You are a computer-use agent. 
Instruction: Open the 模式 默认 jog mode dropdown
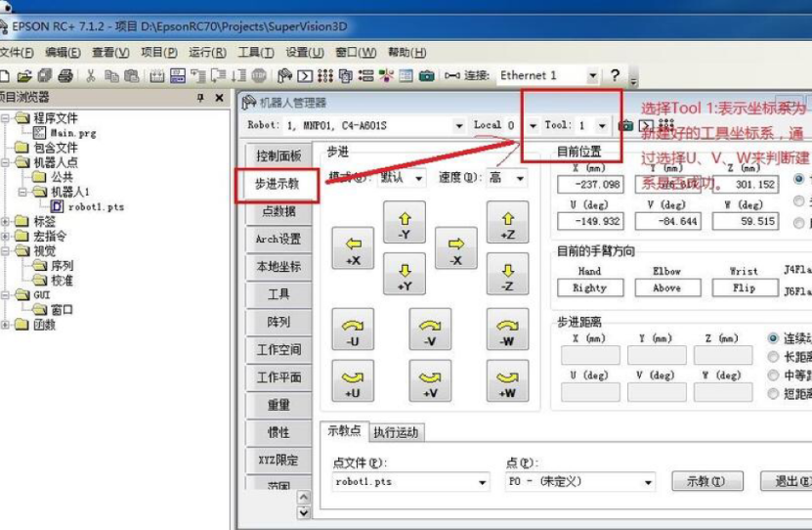[418, 178]
